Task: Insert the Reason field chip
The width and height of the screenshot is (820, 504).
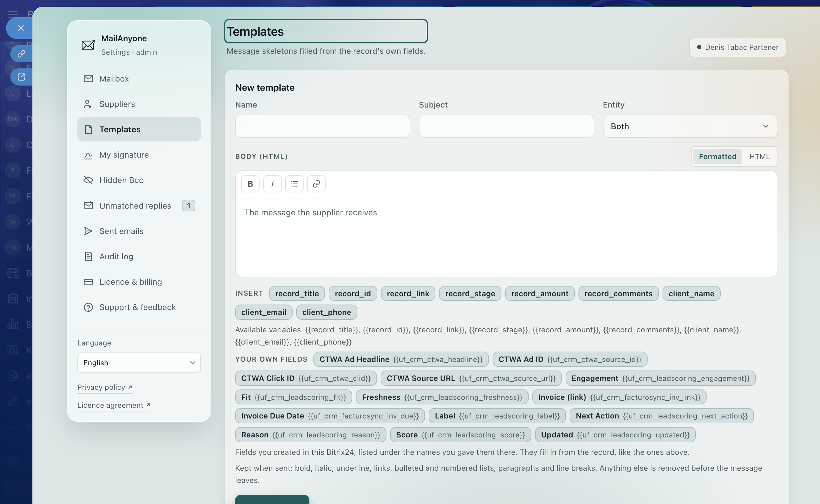Action: tap(310, 435)
